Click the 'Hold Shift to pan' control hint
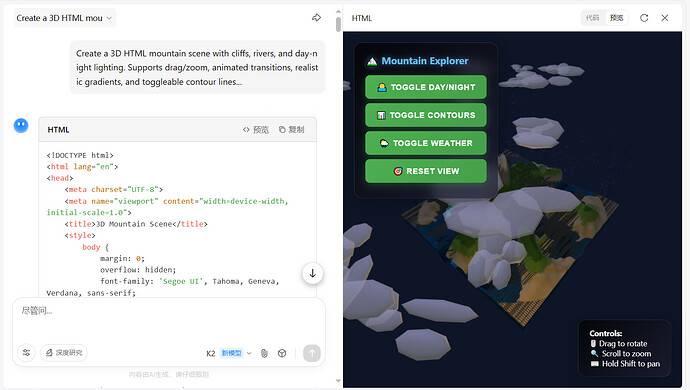 tap(625, 364)
